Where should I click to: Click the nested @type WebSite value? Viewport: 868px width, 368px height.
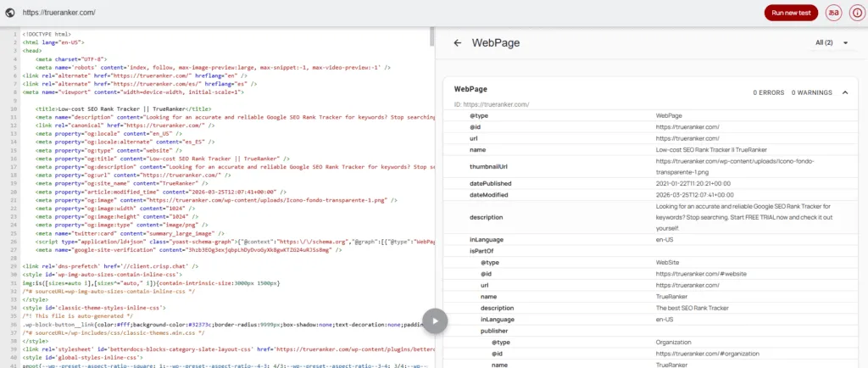668,262
